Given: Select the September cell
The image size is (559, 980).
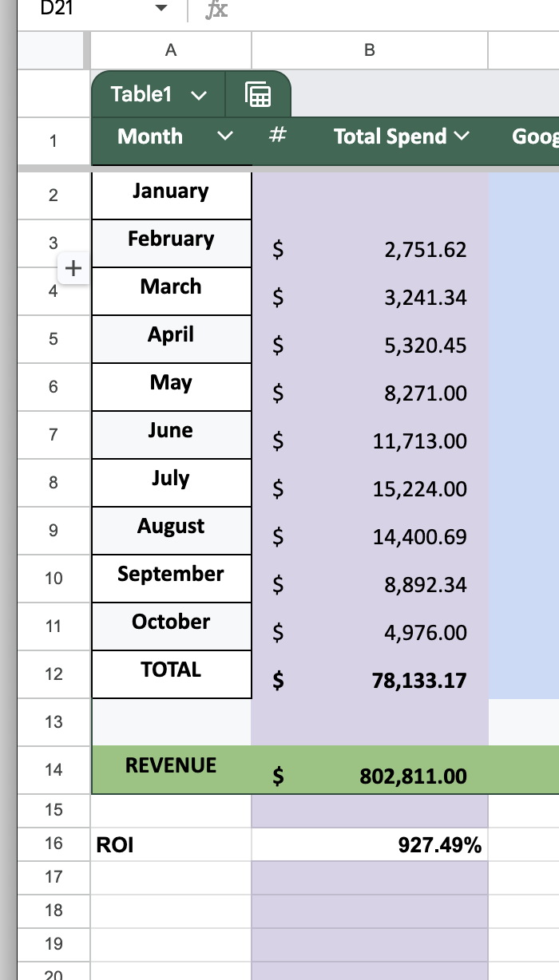Looking at the screenshot, I should pyautogui.click(x=172, y=579).
